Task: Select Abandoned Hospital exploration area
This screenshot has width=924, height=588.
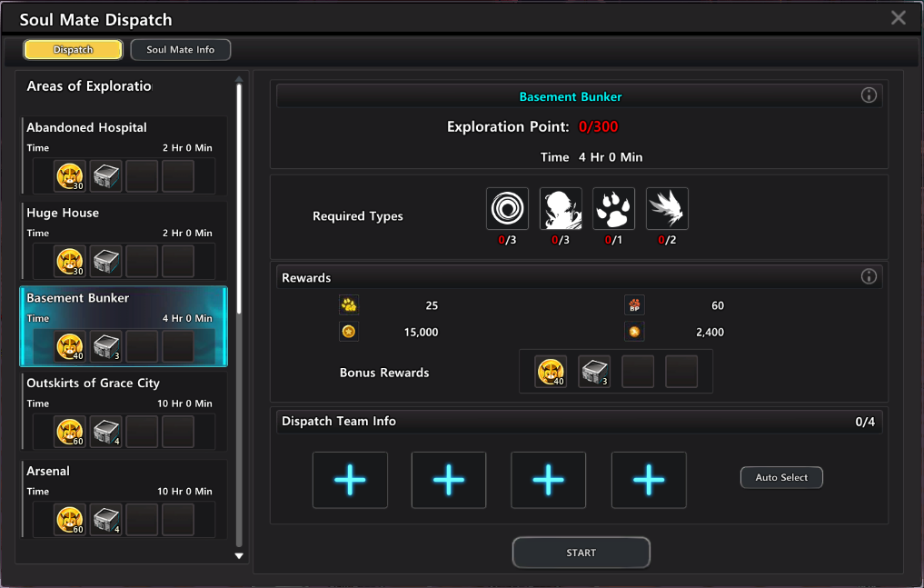Action: (124, 155)
